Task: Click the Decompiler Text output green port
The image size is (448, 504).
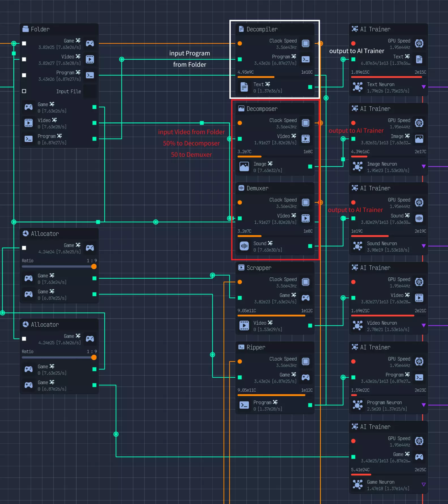Action: (310, 87)
